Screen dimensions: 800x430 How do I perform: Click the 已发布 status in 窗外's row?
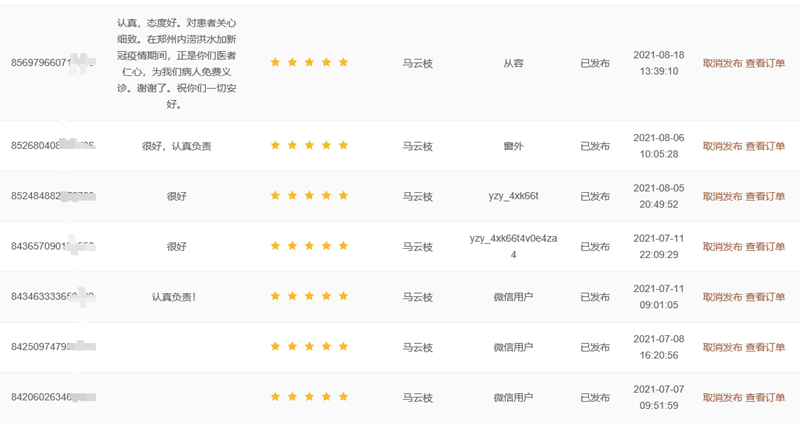pyautogui.click(x=595, y=146)
